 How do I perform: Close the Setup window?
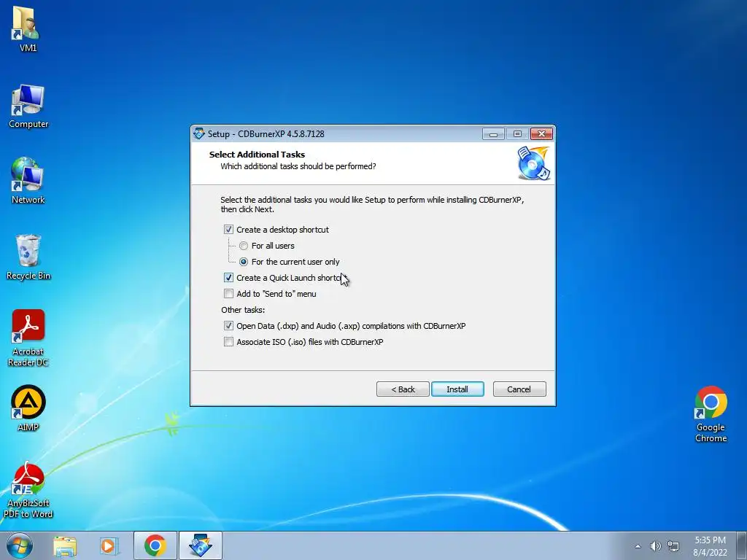pos(542,134)
